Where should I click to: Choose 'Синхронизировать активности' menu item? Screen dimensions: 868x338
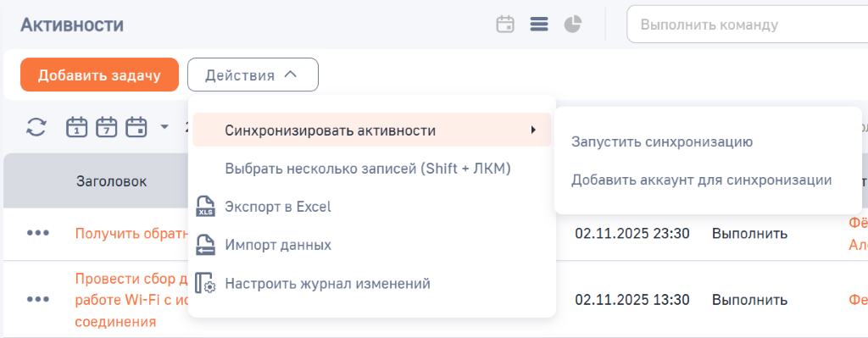[372, 130]
